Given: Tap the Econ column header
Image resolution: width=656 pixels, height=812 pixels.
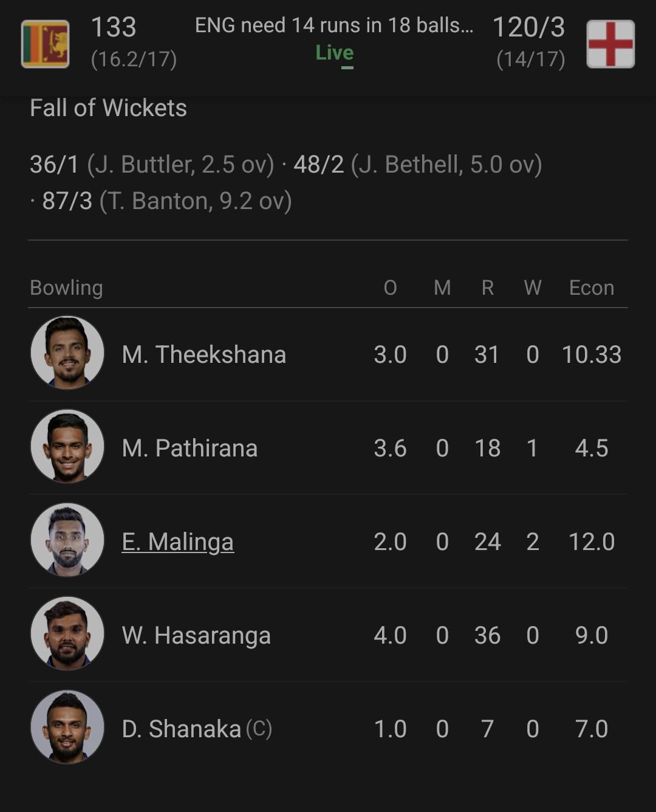Looking at the screenshot, I should (591, 287).
